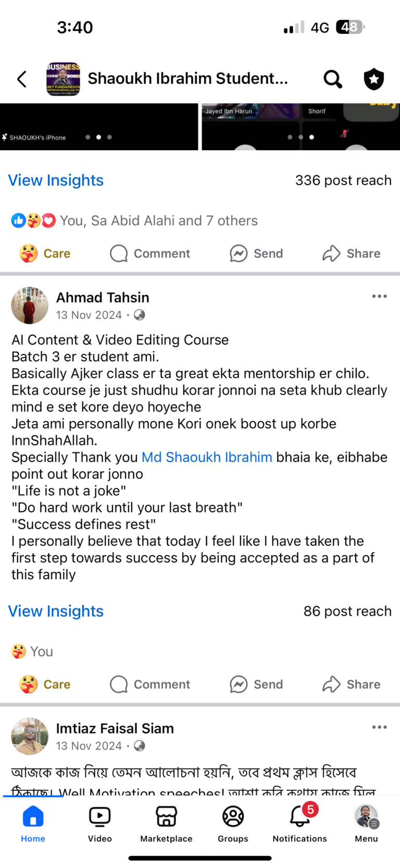Open Notifications with 5 badge
The height and width of the screenshot is (868, 400).
[300, 823]
